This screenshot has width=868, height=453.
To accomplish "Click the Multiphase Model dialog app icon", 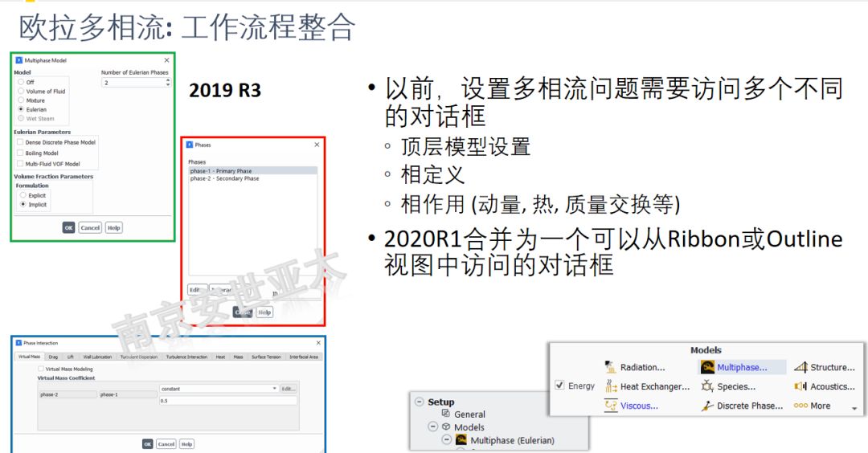I will tap(19, 60).
